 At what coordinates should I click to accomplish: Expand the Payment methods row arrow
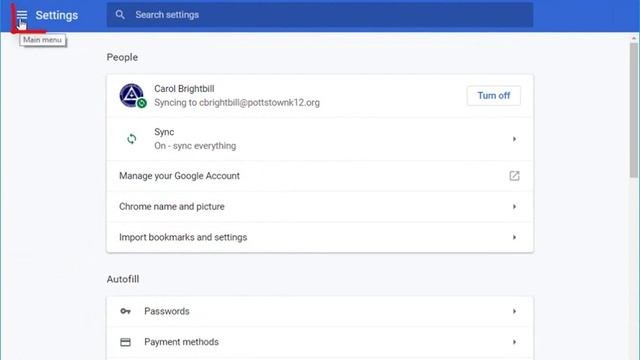click(x=514, y=342)
